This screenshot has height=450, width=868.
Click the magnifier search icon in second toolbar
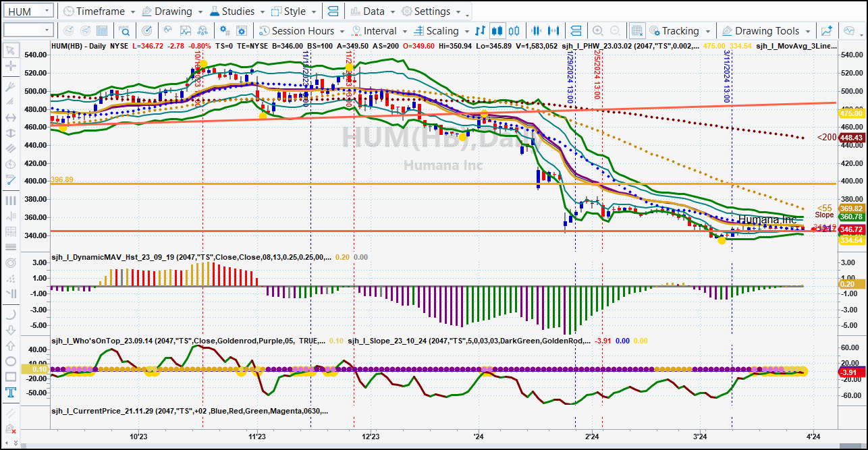click(125, 30)
